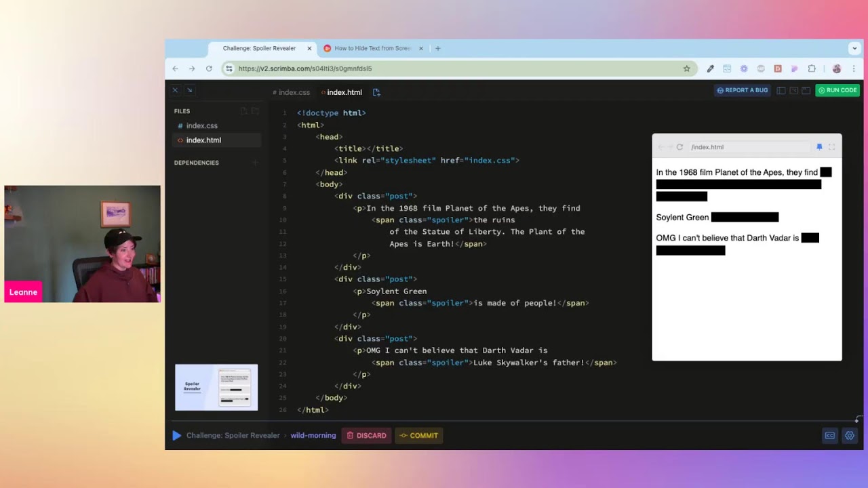Play the scrim with the blue play button
The width and height of the screenshot is (868, 488).
(x=176, y=436)
